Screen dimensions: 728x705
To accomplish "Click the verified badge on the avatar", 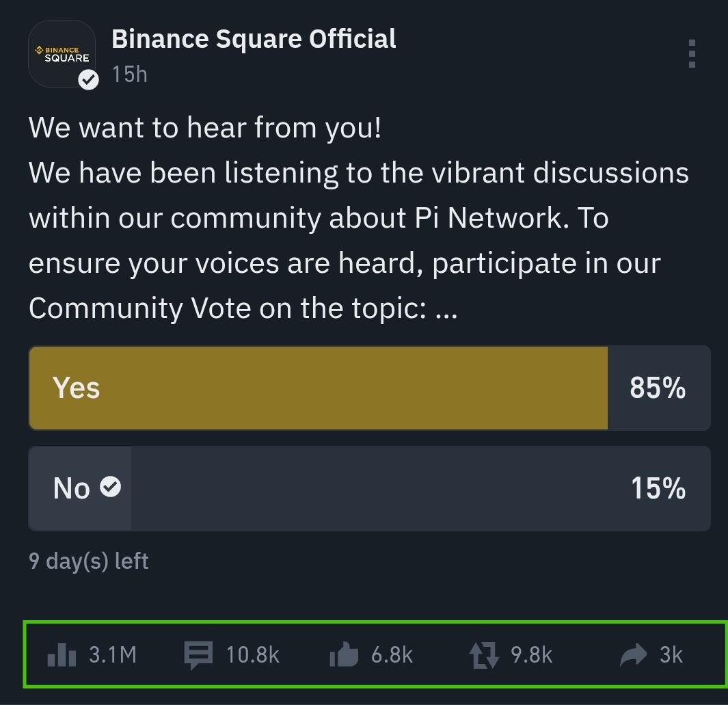I will tap(89, 80).
